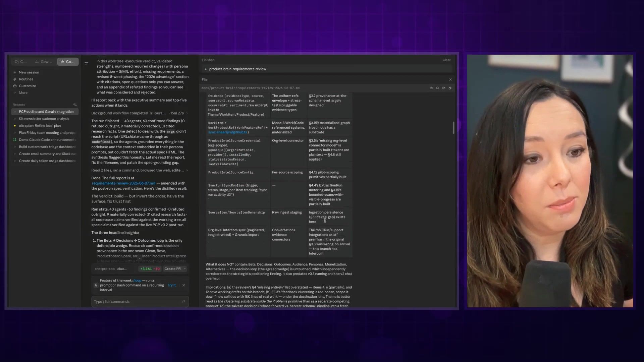Switch to the Cowork tab
The image size is (644, 362).
point(44,62)
